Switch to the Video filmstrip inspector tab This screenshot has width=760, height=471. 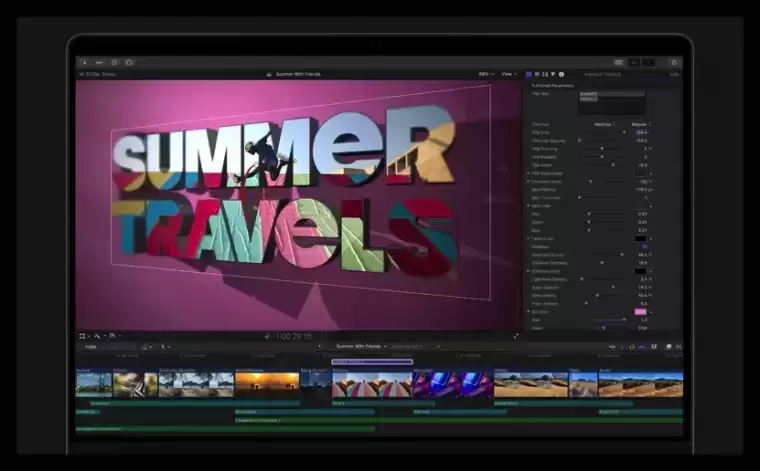pos(545,75)
